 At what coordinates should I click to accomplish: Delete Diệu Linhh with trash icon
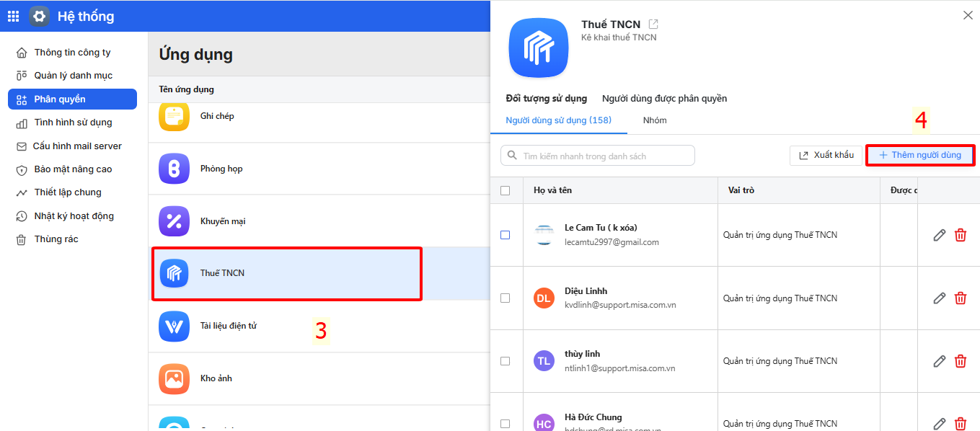click(961, 298)
